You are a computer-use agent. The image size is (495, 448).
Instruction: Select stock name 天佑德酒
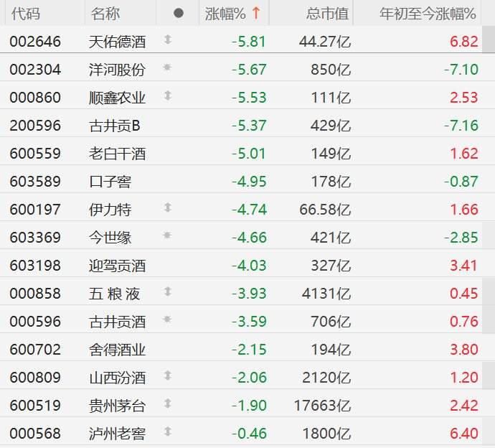[x=117, y=42]
